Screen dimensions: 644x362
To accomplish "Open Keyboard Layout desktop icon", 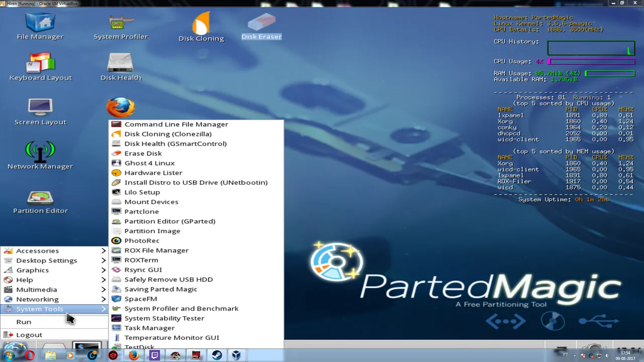I will point(40,67).
